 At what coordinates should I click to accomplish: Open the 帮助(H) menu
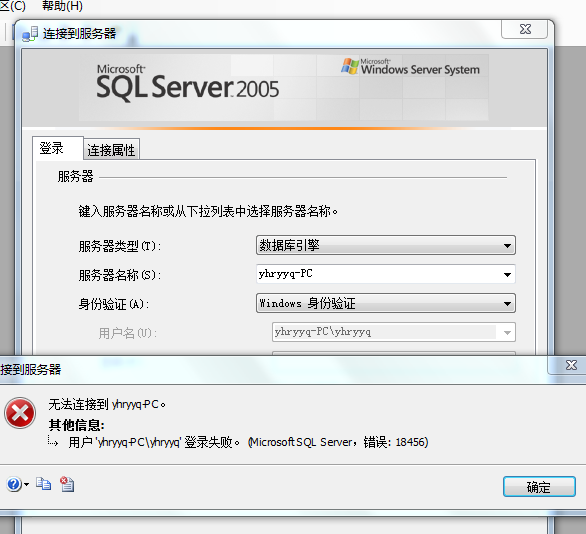coord(62,6)
